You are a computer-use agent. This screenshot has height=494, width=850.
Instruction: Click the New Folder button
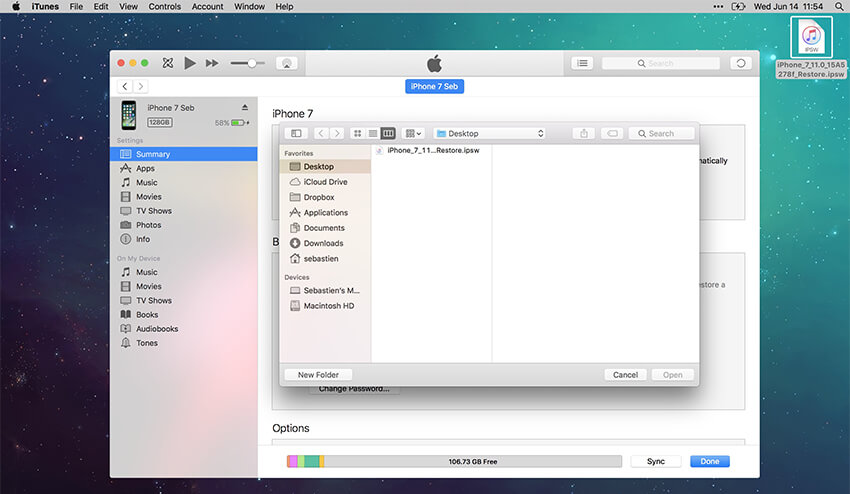pos(318,375)
